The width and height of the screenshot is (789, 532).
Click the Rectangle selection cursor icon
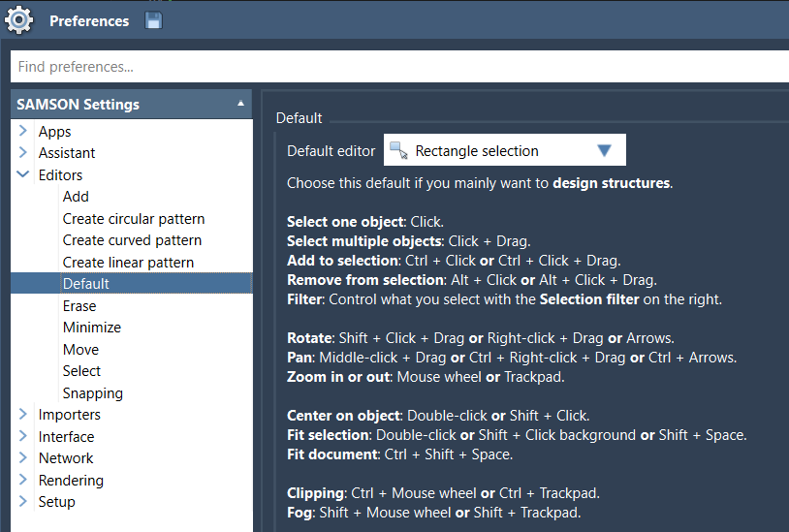point(398,150)
